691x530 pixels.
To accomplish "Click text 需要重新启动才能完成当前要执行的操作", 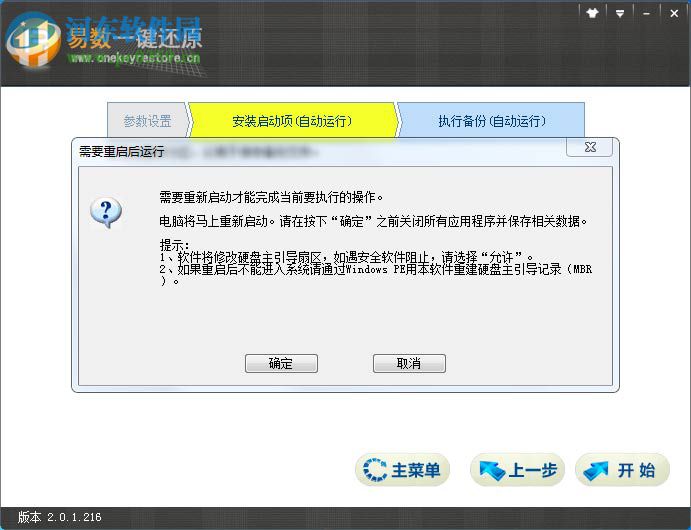I will [x=271, y=197].
